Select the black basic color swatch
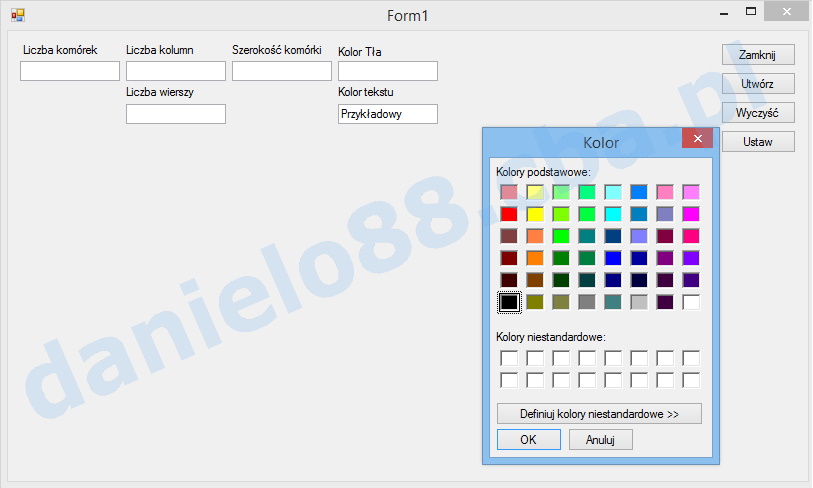 click(x=509, y=302)
